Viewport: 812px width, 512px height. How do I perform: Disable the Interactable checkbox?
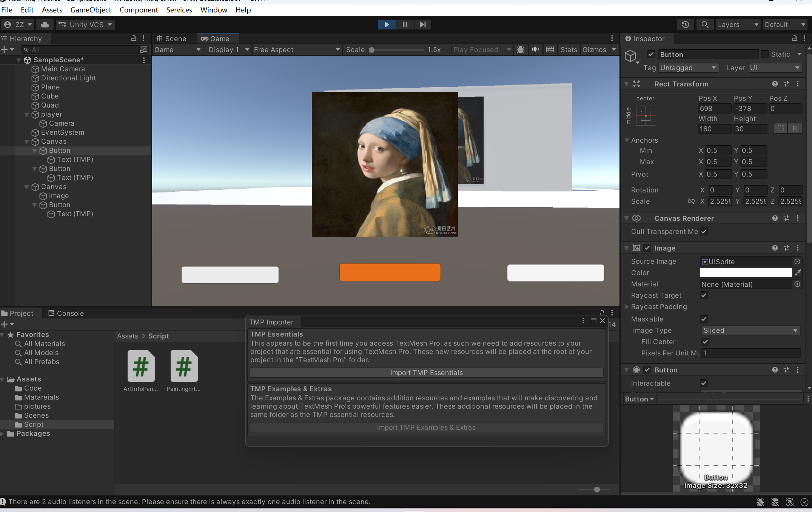(704, 383)
